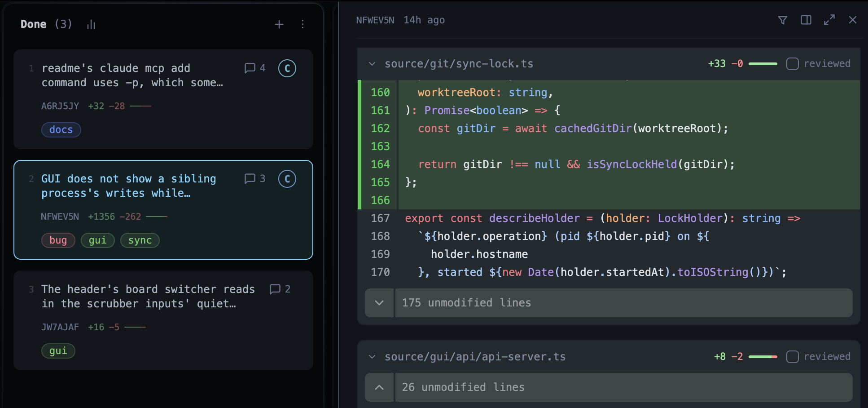Collapse the source/git/sync-lock.ts file section
Viewport: 868px width, 408px height.
coord(372,64)
